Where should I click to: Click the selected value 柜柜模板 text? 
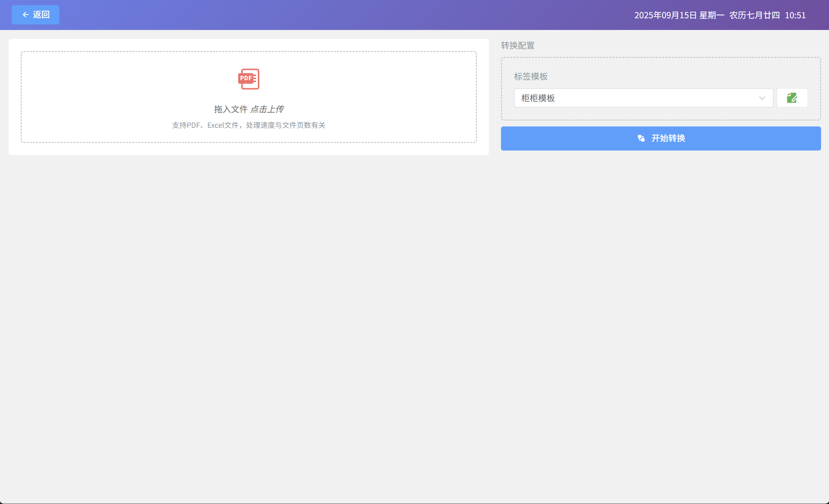pos(538,98)
